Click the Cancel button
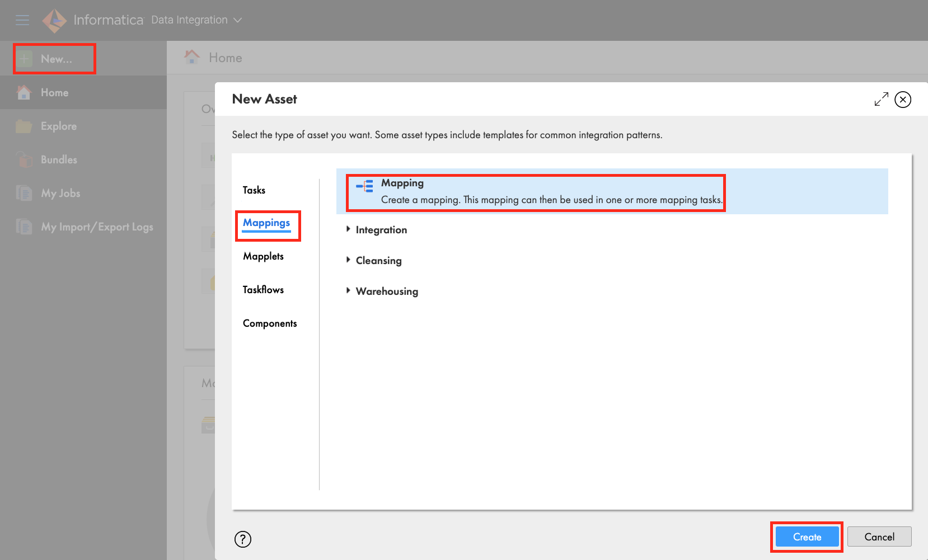Image resolution: width=928 pixels, height=560 pixels. (879, 537)
